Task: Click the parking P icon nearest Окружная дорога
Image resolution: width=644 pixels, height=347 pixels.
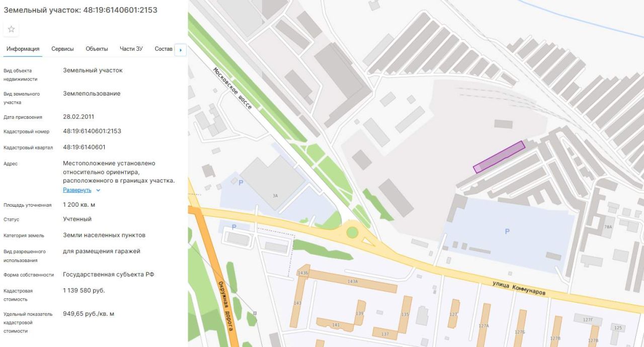Action: coord(234,227)
